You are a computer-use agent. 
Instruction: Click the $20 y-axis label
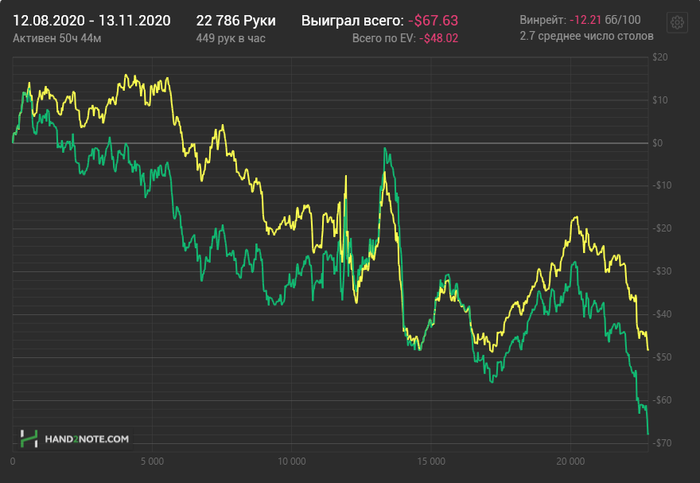click(x=660, y=57)
